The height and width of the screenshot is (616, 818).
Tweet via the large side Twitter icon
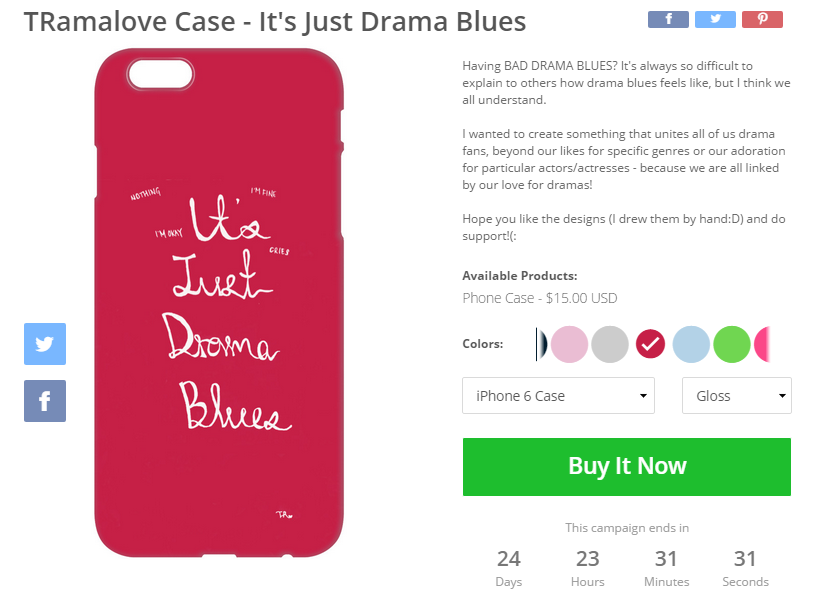pos(45,344)
